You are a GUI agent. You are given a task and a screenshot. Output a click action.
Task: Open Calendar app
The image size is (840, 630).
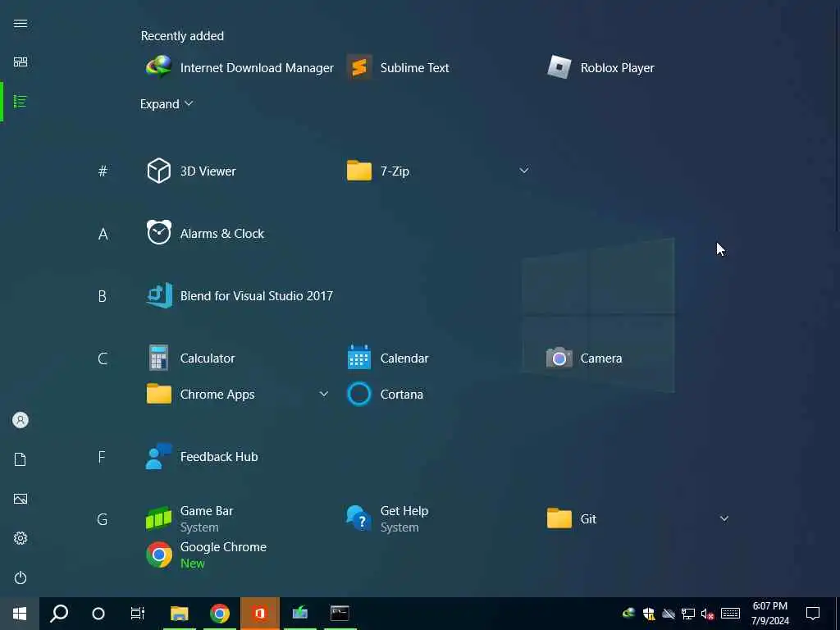[x=388, y=358]
